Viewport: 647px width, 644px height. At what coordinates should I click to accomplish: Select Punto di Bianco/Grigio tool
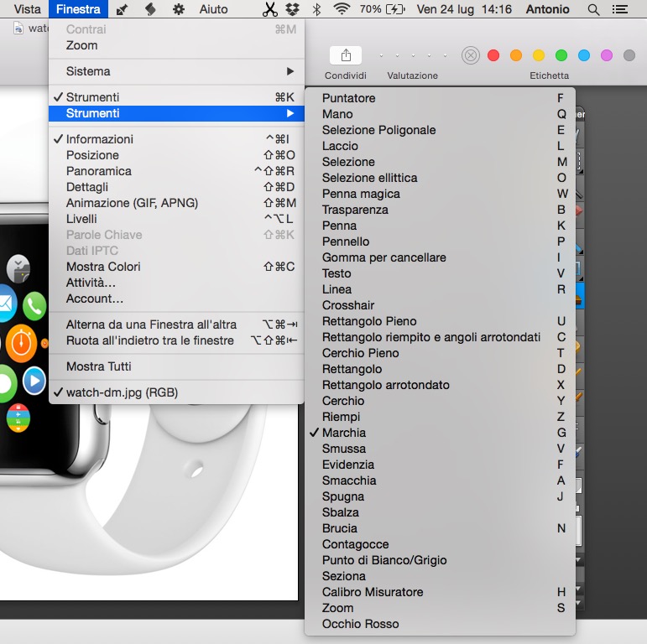(x=440, y=560)
